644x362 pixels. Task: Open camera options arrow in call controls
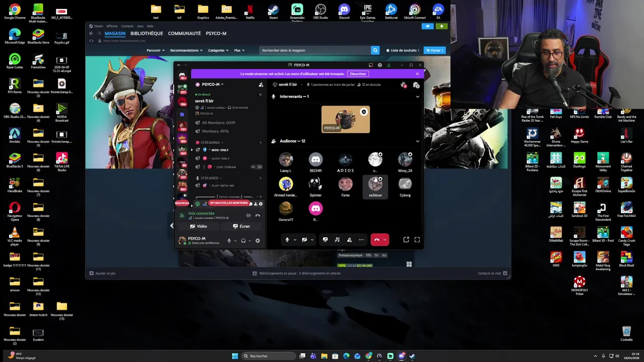(x=312, y=240)
